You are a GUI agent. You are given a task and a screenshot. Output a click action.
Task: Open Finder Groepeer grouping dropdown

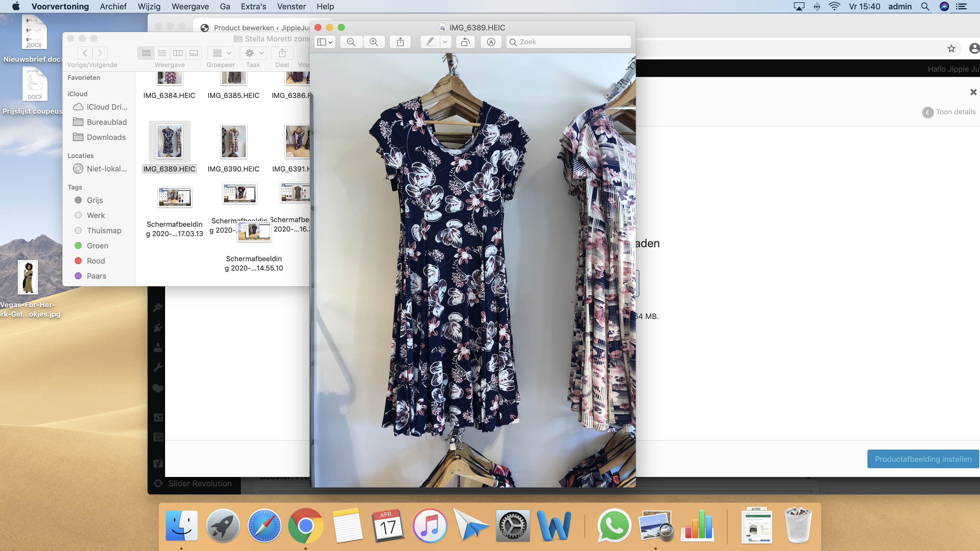pyautogui.click(x=221, y=53)
